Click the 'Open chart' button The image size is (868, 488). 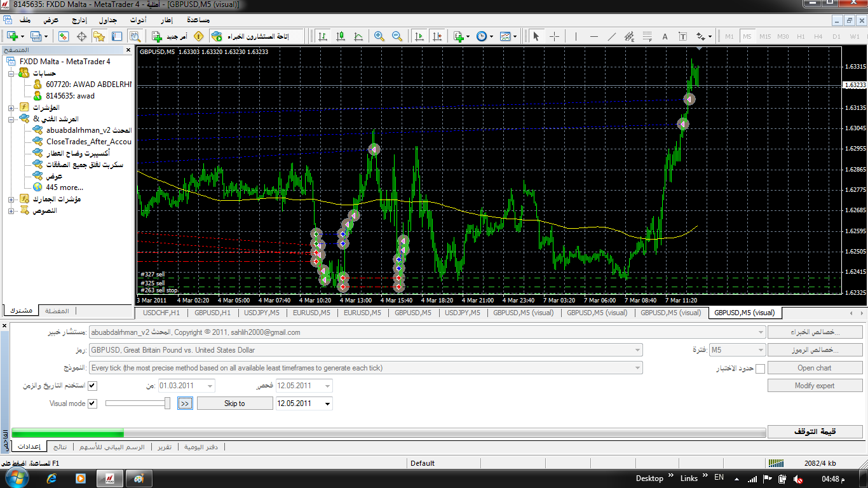815,368
